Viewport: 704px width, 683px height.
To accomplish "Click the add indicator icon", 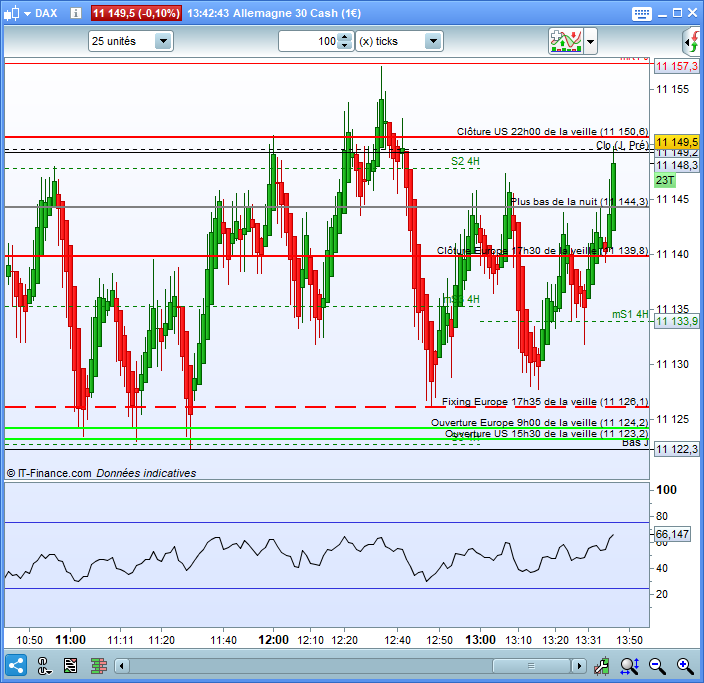I will 566,41.
